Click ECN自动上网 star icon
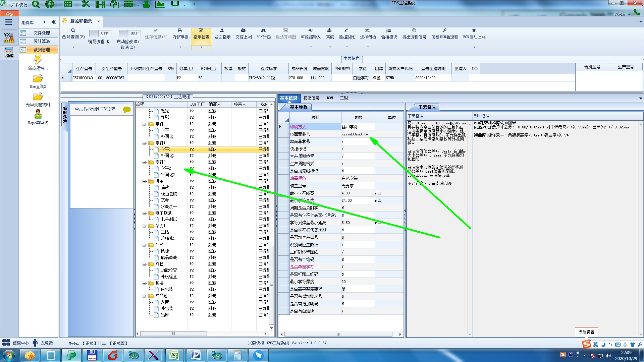 [x=474, y=31]
